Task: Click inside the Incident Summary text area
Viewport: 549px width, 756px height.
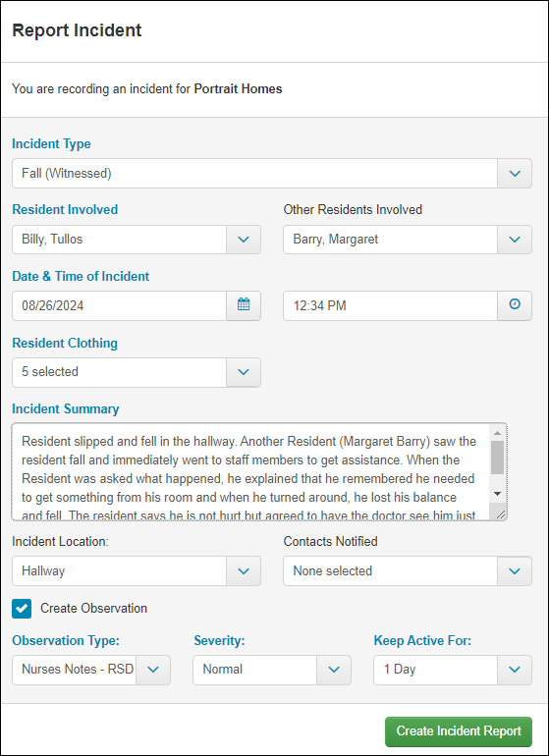Action: [x=250, y=471]
